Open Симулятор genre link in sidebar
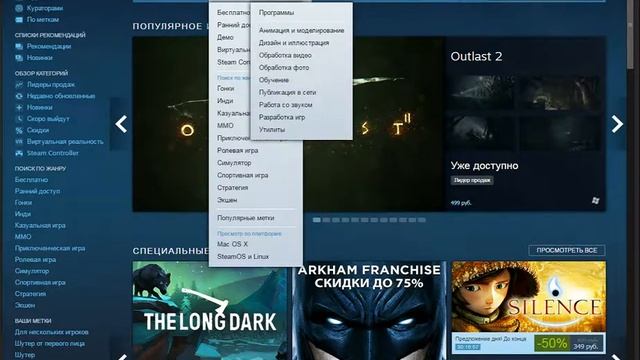The height and width of the screenshot is (360, 640). coord(32,271)
